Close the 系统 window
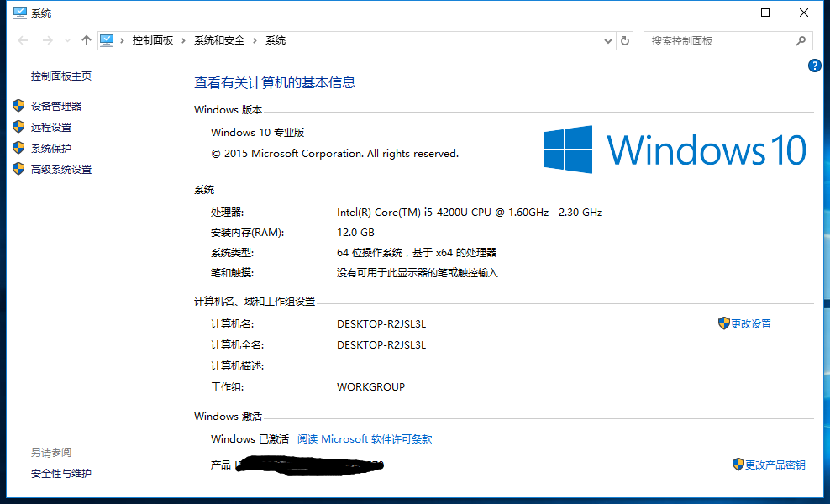This screenshot has width=830, height=504. pyautogui.click(x=803, y=13)
